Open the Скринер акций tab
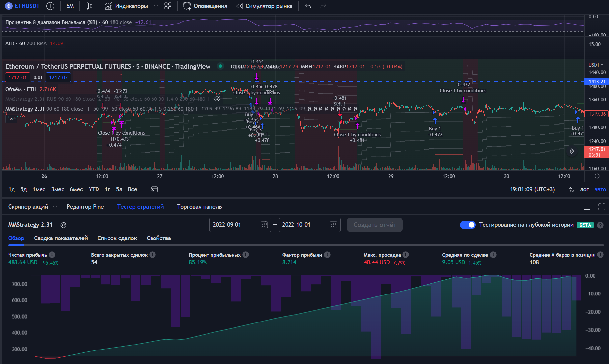Image resolution: width=609 pixels, height=364 pixels. point(28,207)
